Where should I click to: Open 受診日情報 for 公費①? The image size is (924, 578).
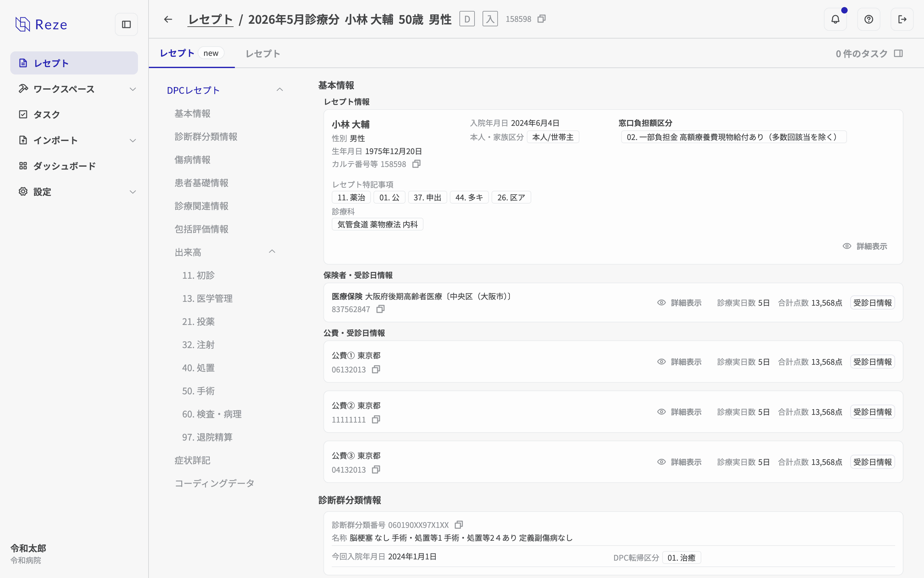pos(872,362)
